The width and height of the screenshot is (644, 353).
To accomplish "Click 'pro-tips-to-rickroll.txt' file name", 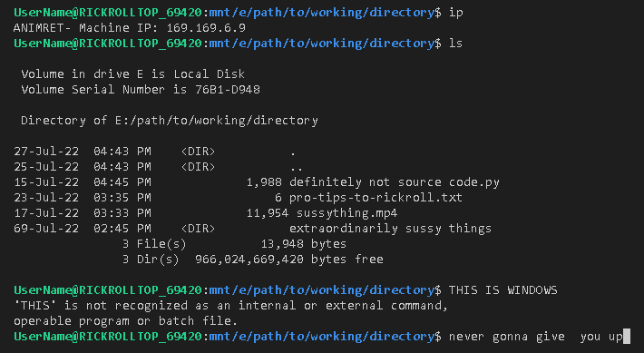I will pos(376,198).
